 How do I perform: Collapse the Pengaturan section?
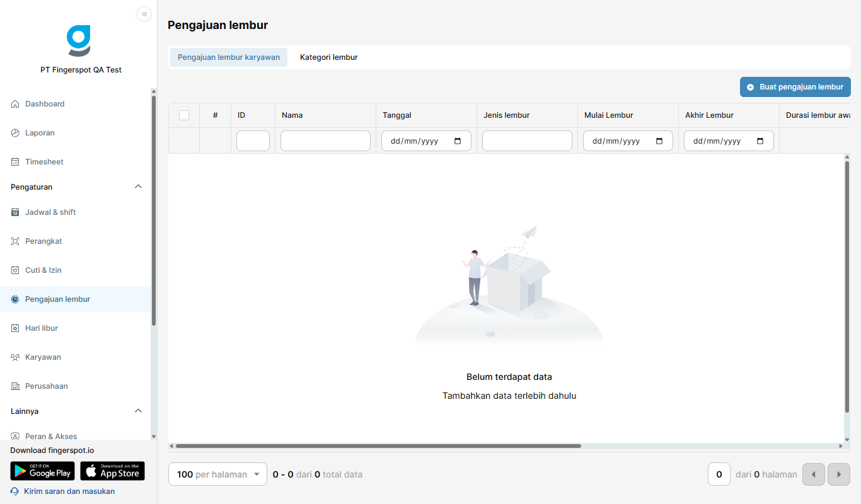tap(139, 186)
